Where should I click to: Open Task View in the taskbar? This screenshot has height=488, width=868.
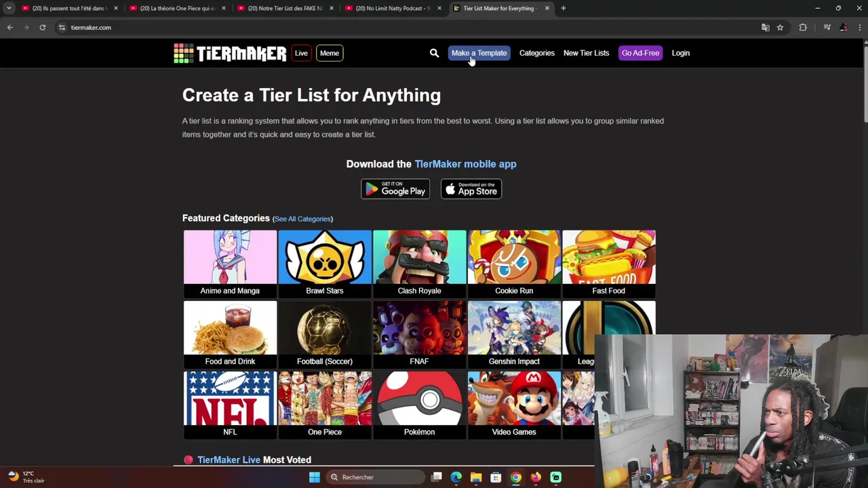[437, 477]
